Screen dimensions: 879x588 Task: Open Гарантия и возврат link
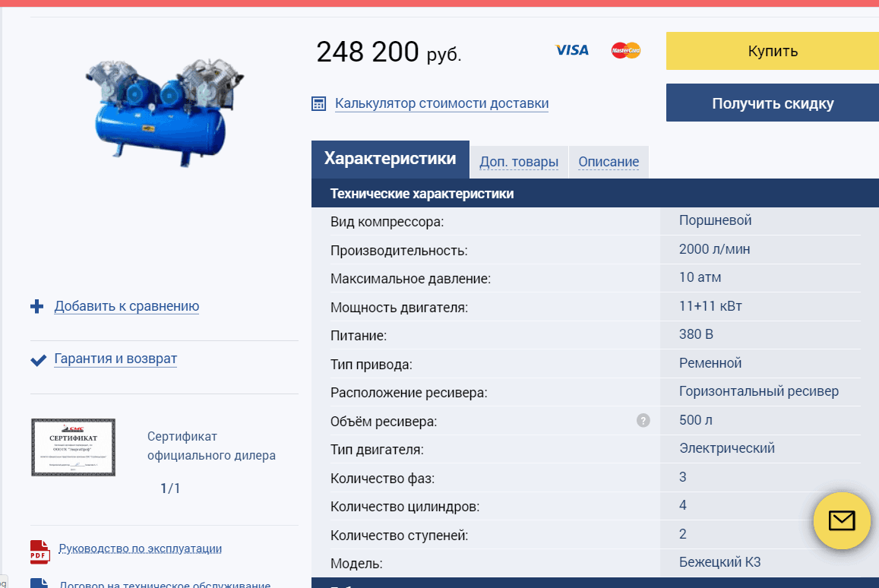[x=115, y=359]
